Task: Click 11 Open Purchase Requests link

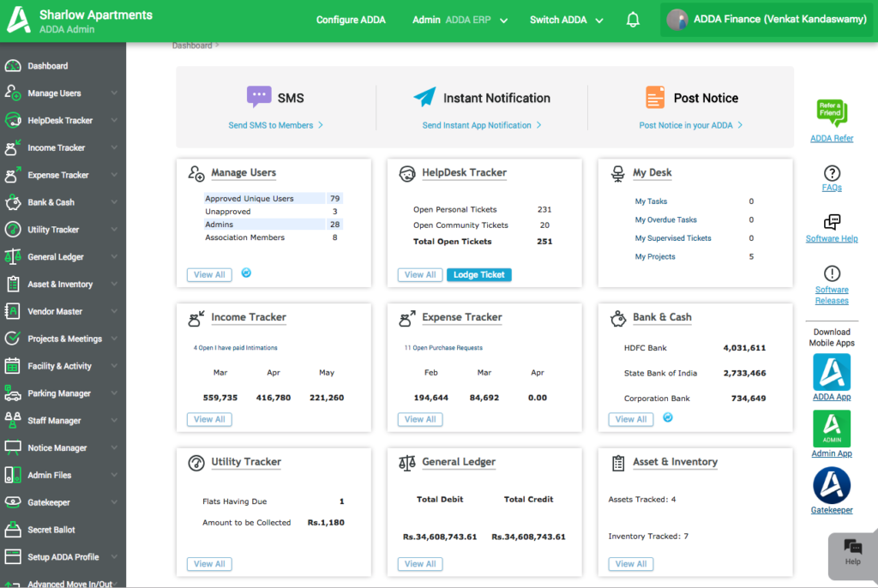Action: 443,348
